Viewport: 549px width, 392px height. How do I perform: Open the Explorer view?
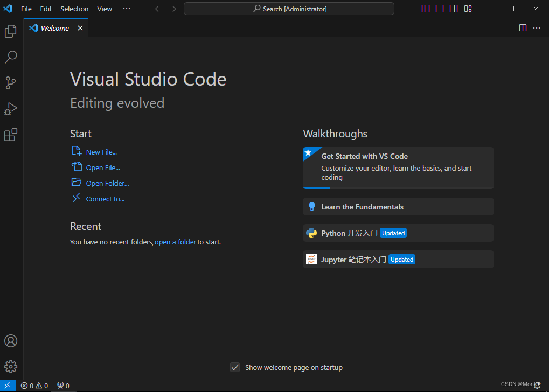[x=11, y=31]
